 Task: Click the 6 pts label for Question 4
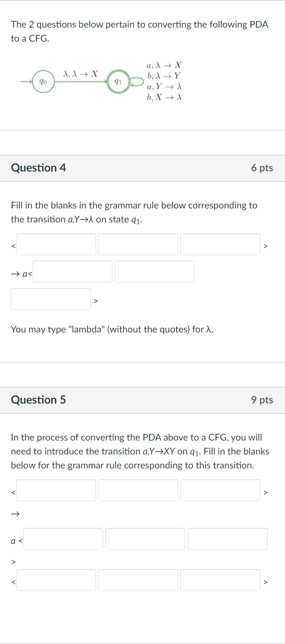263,168
